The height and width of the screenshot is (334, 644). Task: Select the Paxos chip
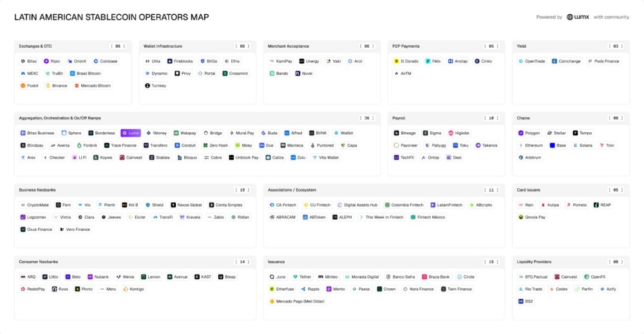[x=361, y=289]
